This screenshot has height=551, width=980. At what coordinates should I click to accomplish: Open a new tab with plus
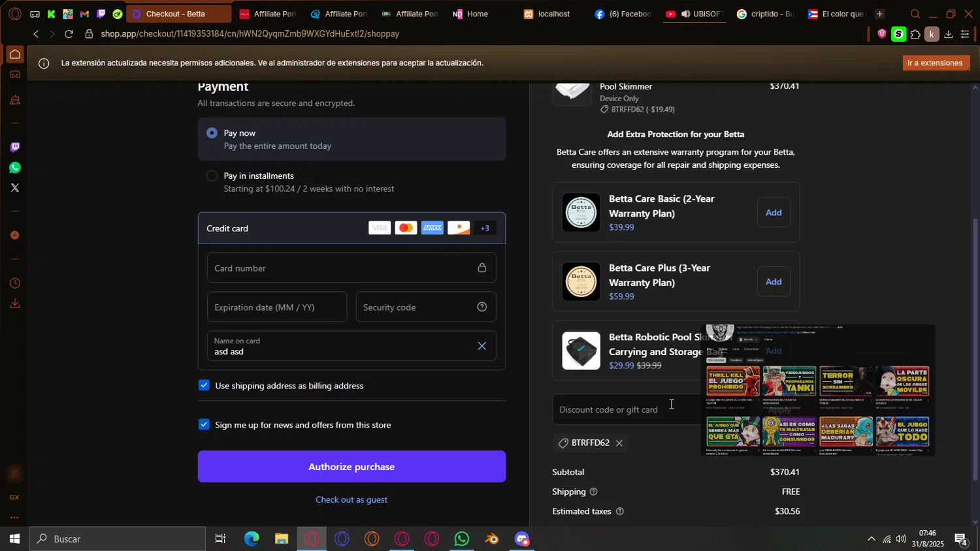pos(879,14)
